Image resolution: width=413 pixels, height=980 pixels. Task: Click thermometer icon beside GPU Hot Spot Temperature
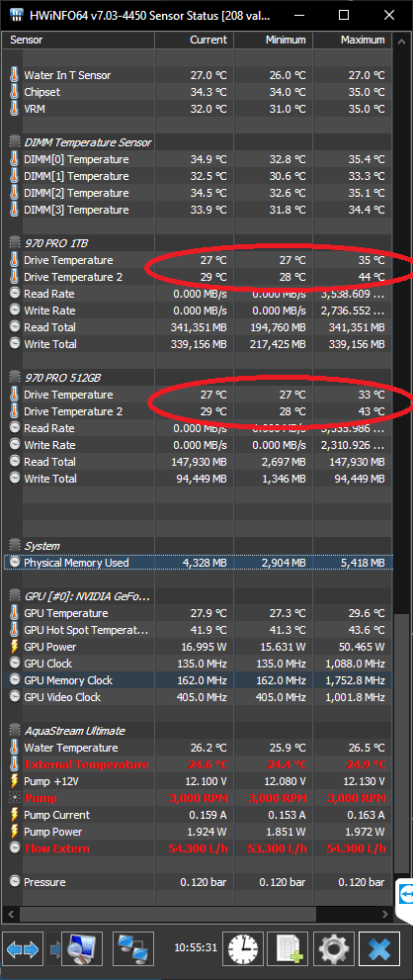point(15,630)
